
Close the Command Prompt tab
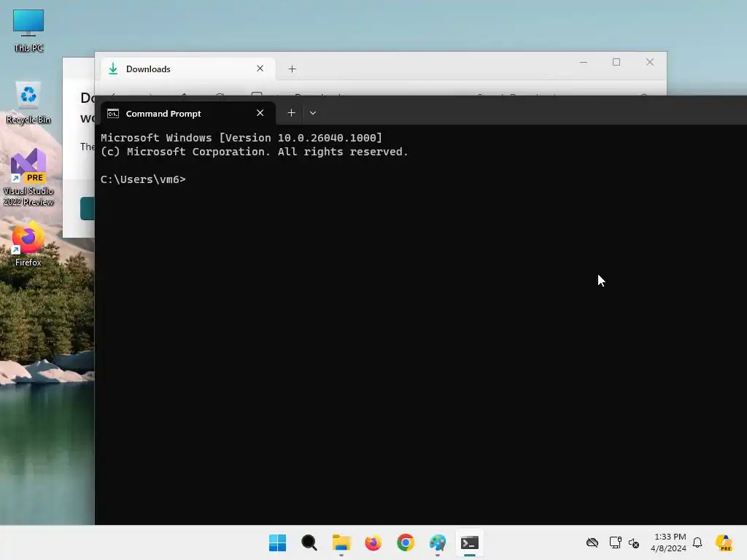260,113
